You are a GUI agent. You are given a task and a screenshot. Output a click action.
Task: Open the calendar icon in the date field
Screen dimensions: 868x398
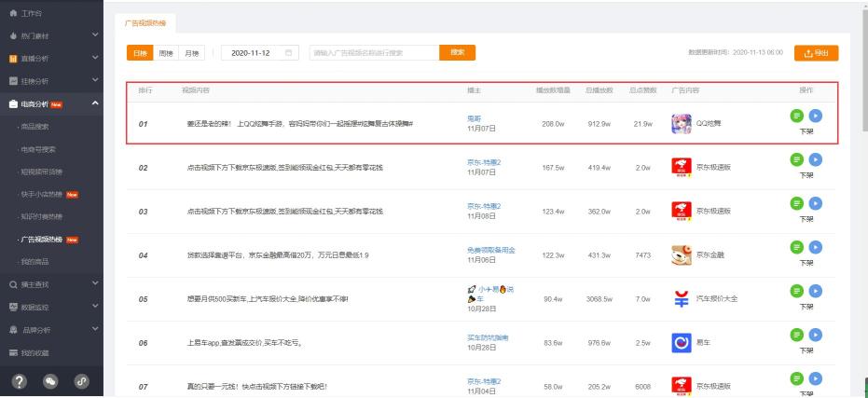[x=288, y=53]
